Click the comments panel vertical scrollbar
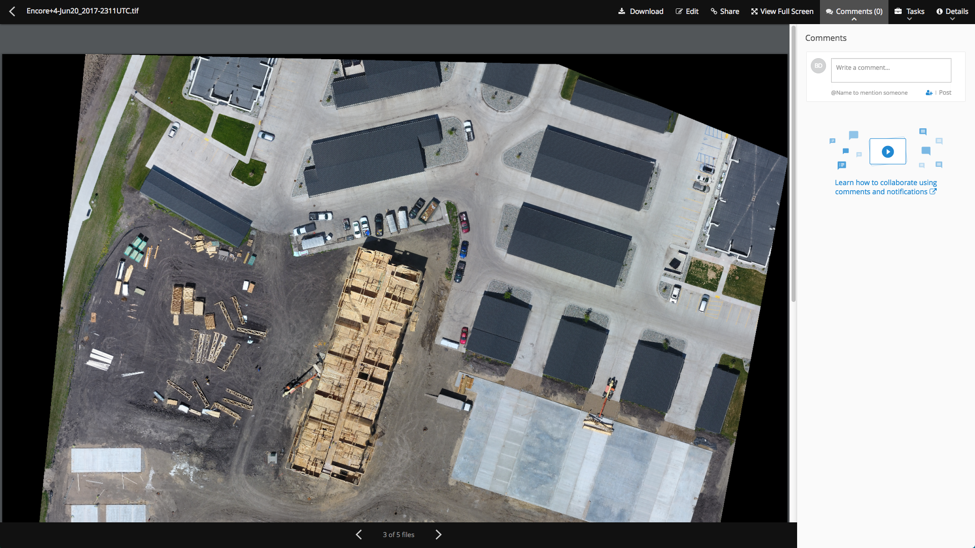 click(794, 160)
